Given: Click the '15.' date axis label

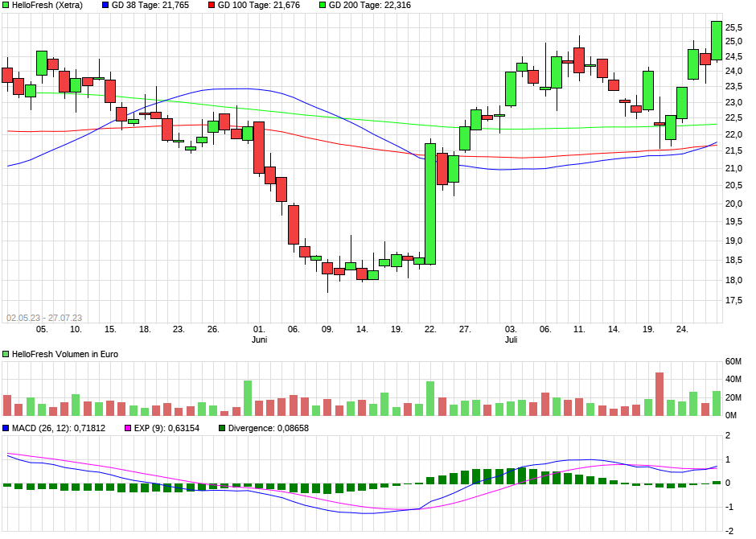Looking at the screenshot, I should coord(110,329).
